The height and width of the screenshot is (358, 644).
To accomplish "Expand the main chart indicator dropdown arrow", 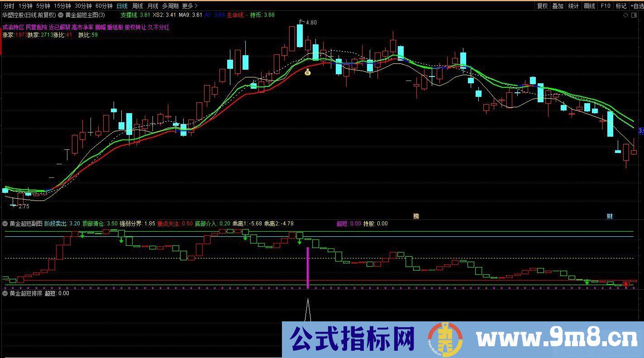I will tap(61, 15).
